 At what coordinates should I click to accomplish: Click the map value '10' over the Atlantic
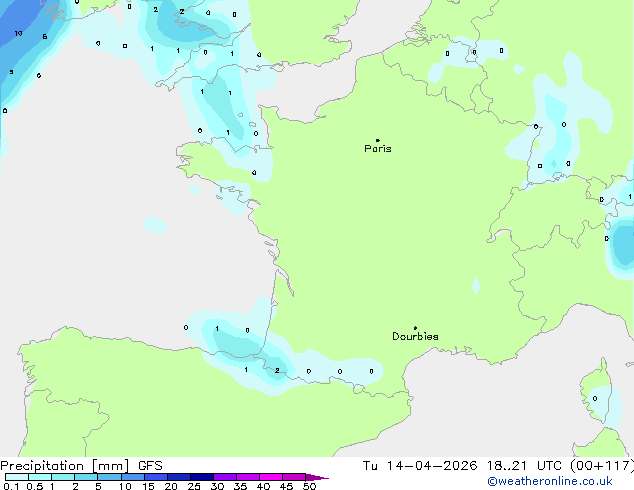[x=18, y=34]
